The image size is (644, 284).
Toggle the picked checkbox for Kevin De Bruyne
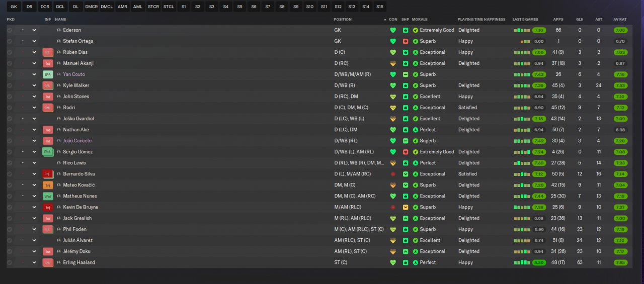tap(10, 207)
